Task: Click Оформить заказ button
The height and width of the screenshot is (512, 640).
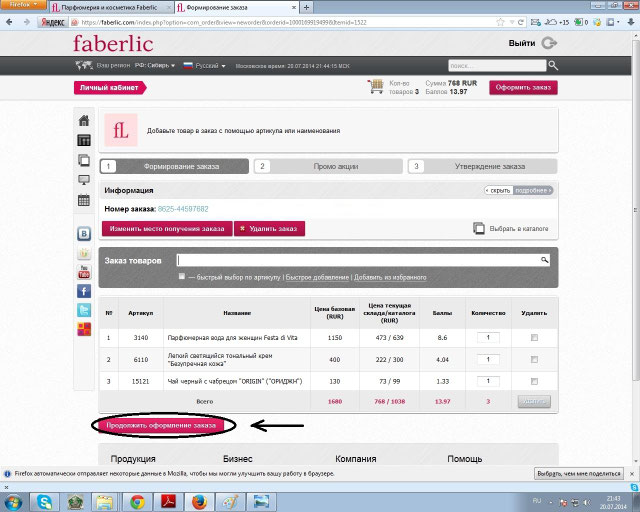Action: 523,87
